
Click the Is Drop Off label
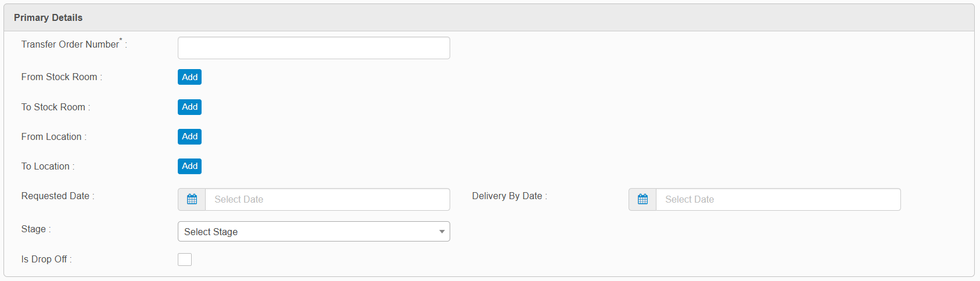[x=44, y=260]
